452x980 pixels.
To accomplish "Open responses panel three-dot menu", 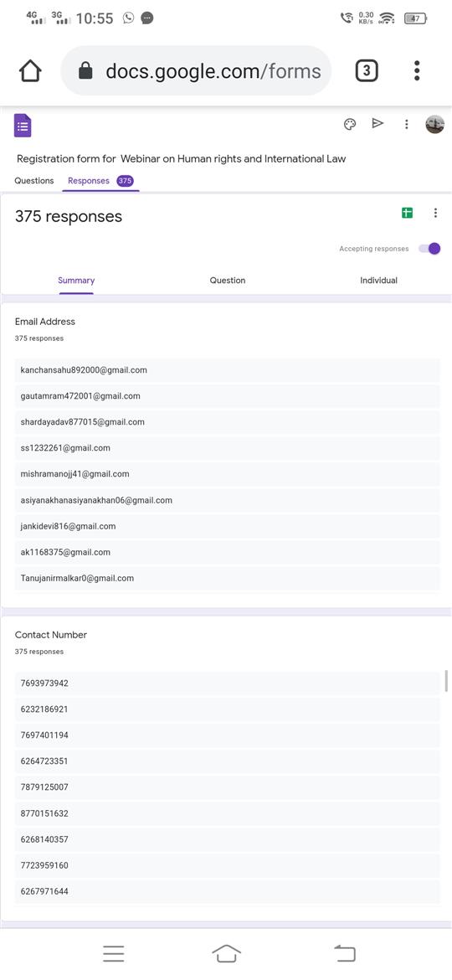I will click(435, 213).
